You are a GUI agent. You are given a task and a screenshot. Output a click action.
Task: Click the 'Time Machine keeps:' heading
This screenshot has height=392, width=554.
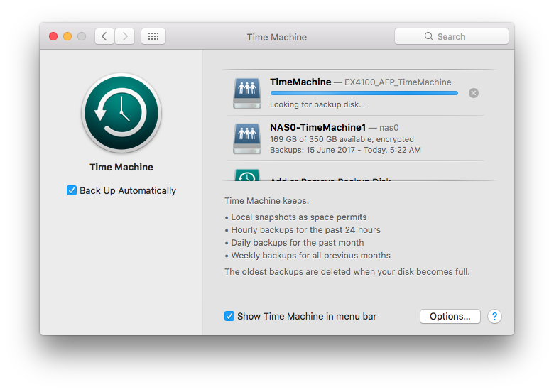pos(267,201)
